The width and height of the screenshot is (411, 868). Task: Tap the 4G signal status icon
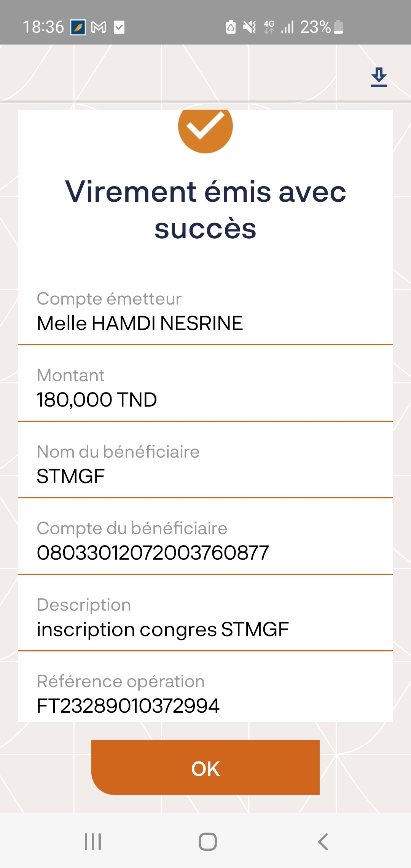click(269, 27)
